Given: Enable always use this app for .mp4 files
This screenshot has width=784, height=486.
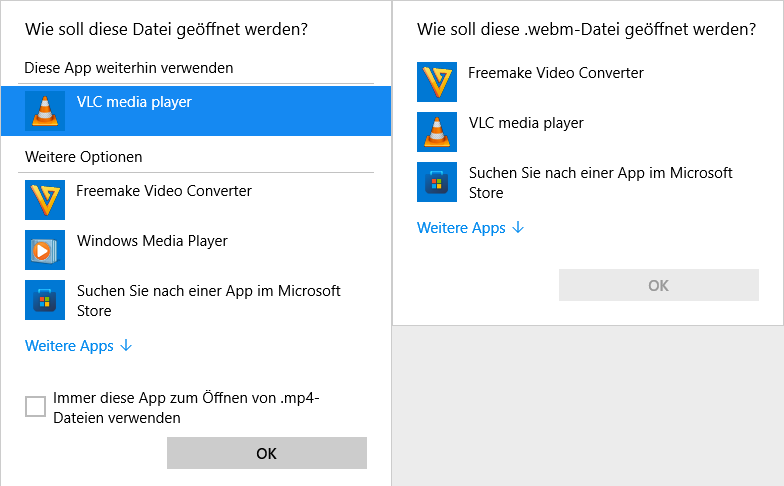Looking at the screenshot, I should pos(36,406).
